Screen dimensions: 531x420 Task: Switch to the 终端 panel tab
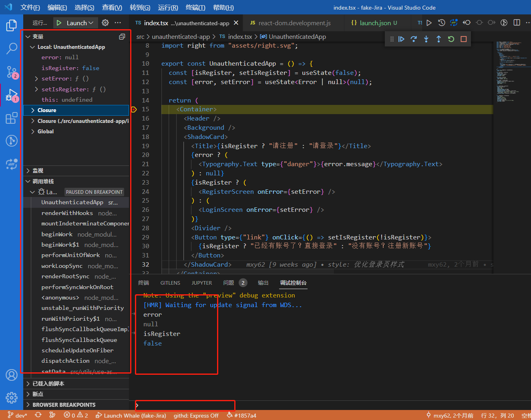pos(143,283)
